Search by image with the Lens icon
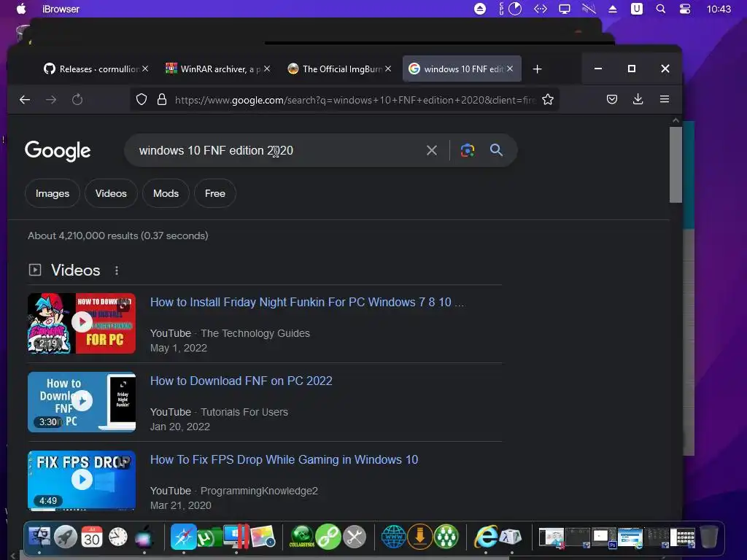This screenshot has height=560, width=747. coord(468,150)
